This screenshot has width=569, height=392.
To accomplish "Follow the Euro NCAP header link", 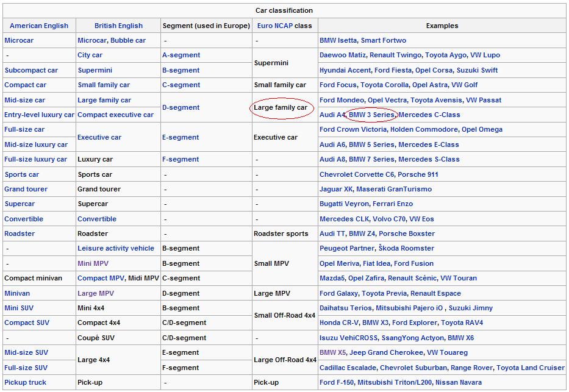I will tap(274, 26).
